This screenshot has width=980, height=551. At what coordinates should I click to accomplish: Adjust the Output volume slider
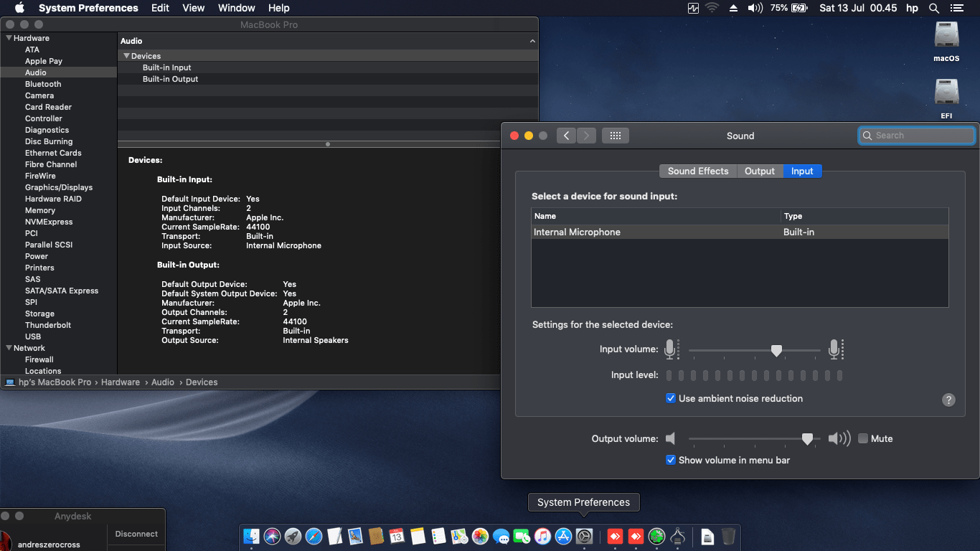click(807, 438)
